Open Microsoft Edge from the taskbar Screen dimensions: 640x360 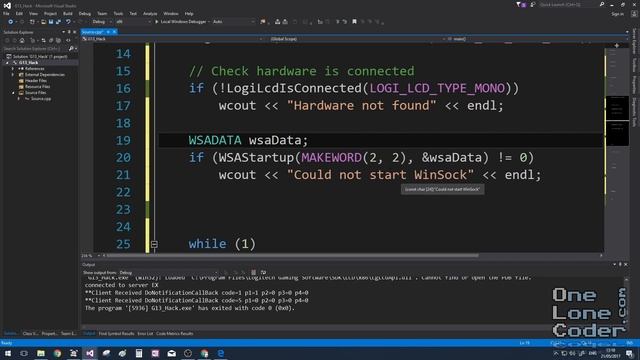point(221,353)
